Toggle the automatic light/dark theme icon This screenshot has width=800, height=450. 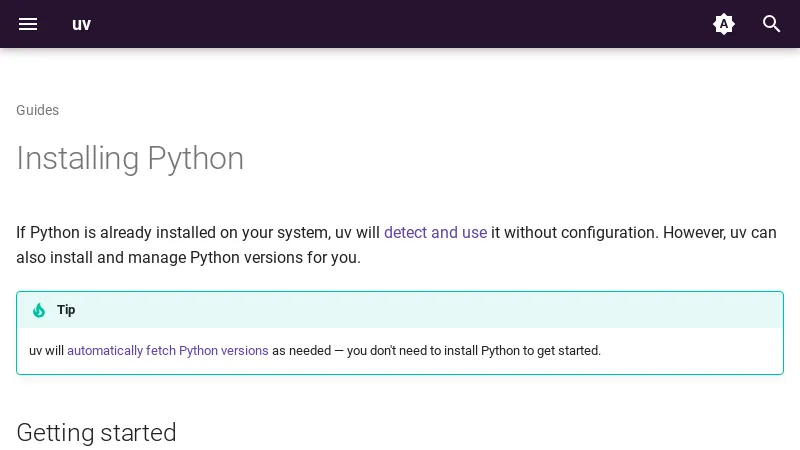(724, 24)
